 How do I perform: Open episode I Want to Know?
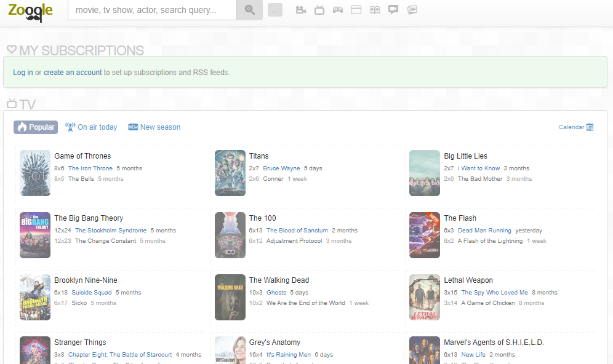pos(479,168)
